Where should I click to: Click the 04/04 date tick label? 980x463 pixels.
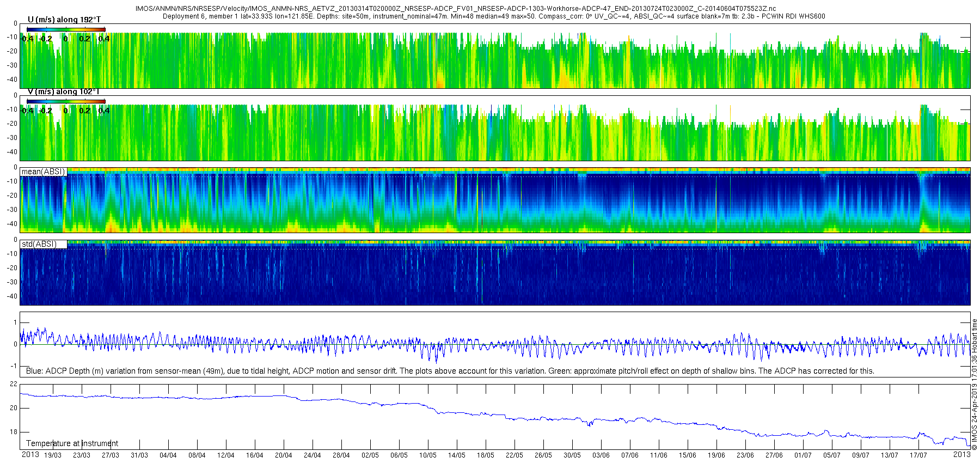click(x=168, y=455)
